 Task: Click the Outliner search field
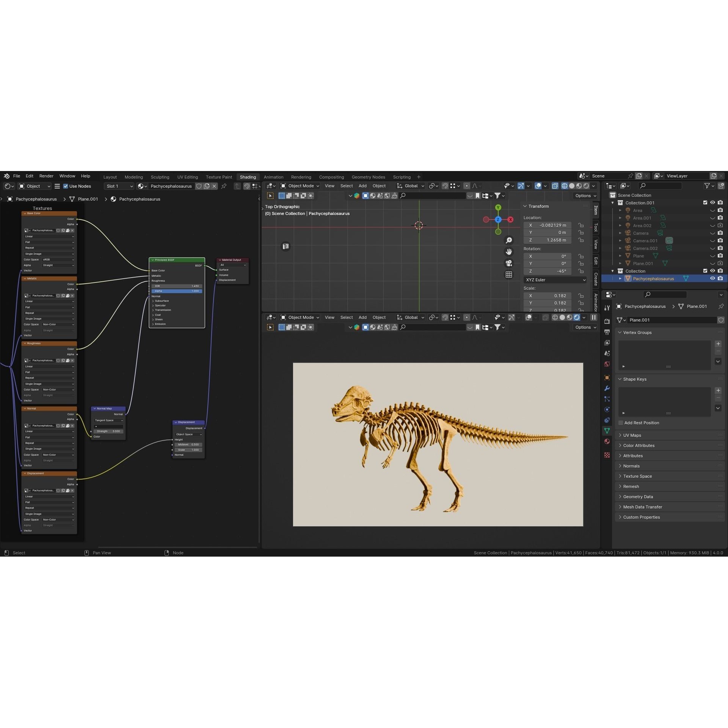click(660, 186)
